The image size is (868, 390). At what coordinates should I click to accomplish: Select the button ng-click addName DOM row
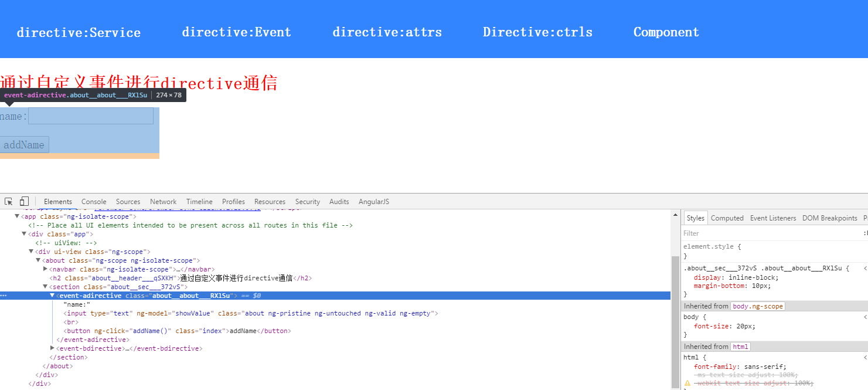[x=177, y=331]
